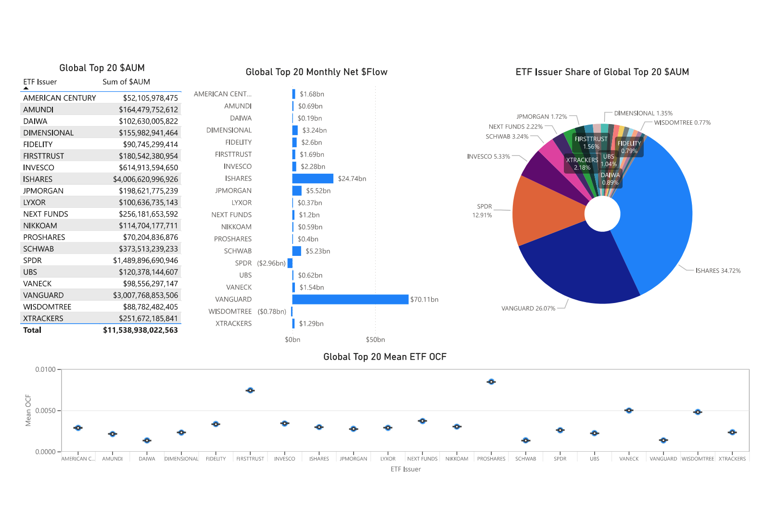Sort table by Sum of $AUM header
The image size is (765, 532).
(x=126, y=82)
